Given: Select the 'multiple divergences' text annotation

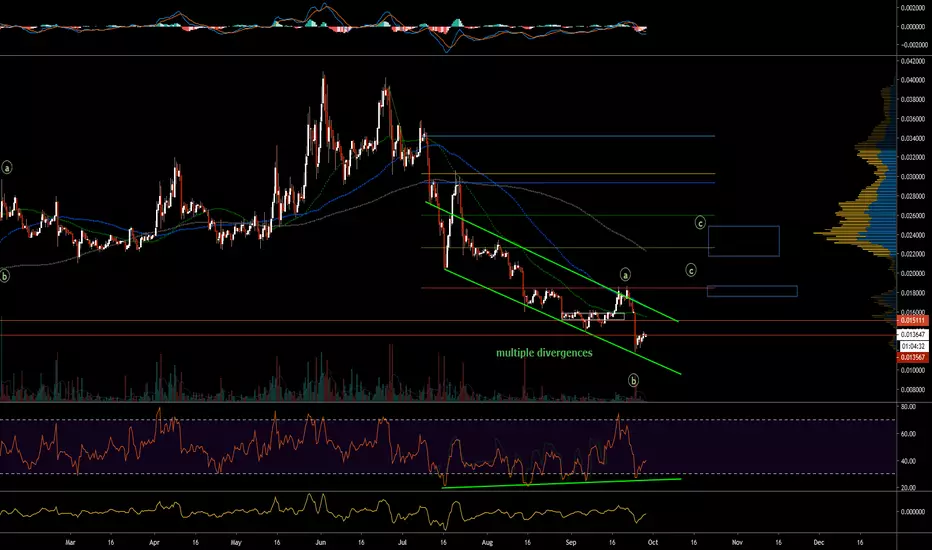Looking at the screenshot, I should tap(544, 353).
